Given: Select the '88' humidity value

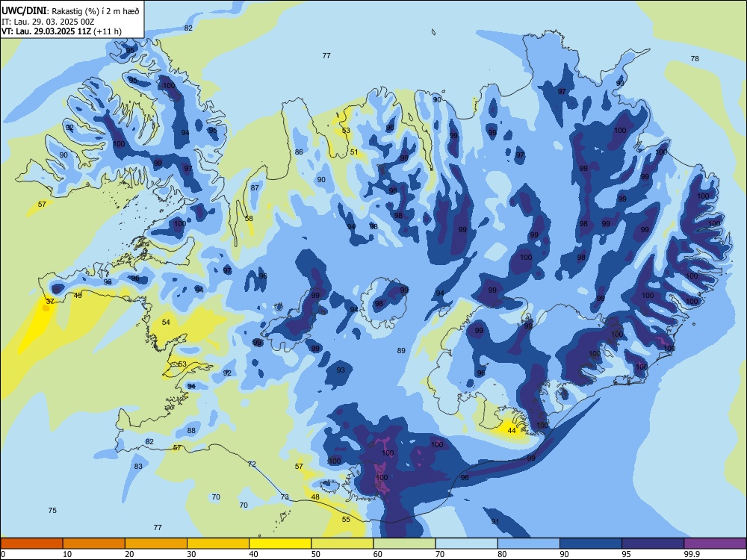Looking at the screenshot, I should pos(191,431).
